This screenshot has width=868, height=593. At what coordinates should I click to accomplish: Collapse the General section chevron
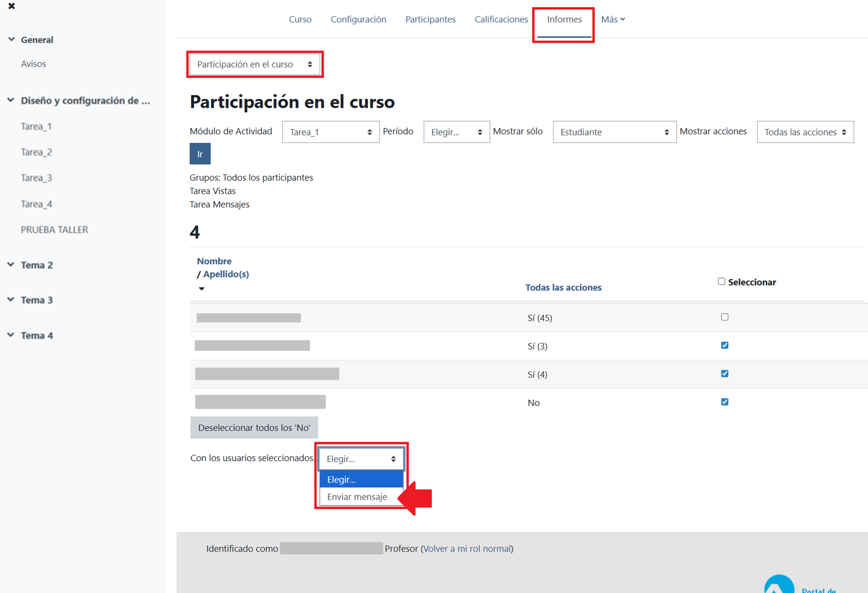(11, 39)
